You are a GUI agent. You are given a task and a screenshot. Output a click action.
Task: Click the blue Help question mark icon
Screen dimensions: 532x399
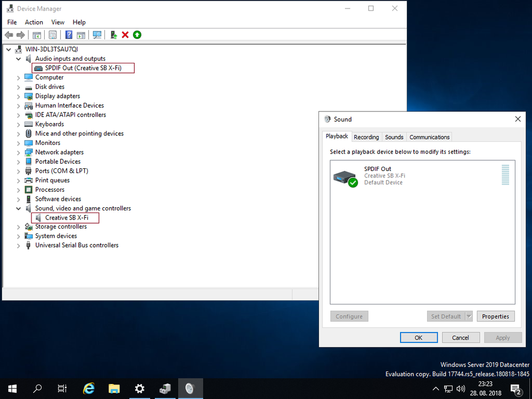[69, 35]
